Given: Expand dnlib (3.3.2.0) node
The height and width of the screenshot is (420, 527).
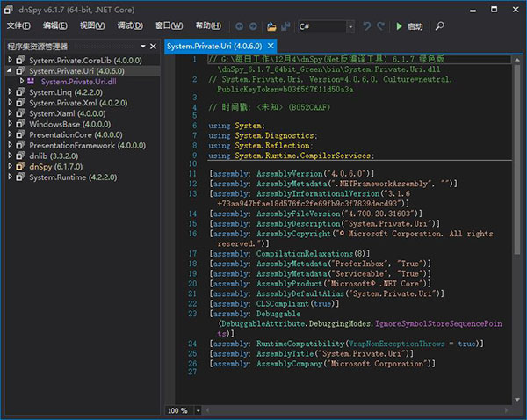Looking at the screenshot, I should click(10, 156).
